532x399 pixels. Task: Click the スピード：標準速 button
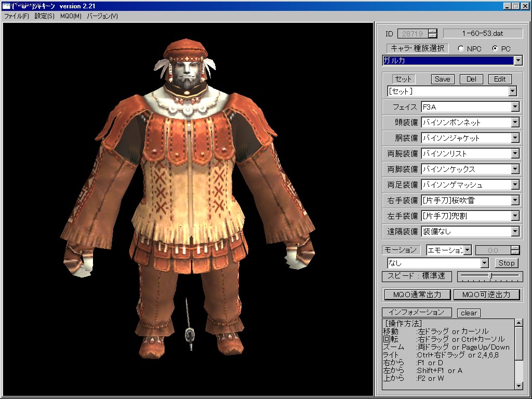point(417,276)
